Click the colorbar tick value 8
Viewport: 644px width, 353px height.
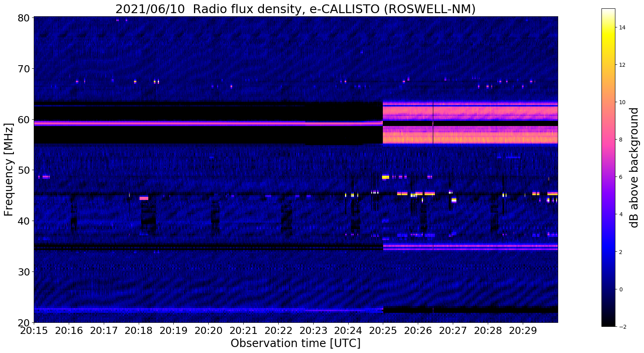pyautogui.click(x=620, y=140)
